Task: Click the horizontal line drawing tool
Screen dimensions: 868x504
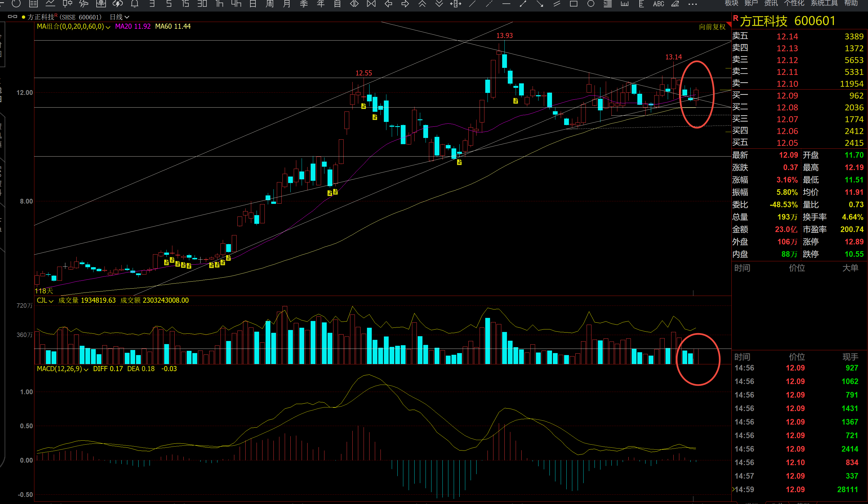Action: (x=506, y=4)
